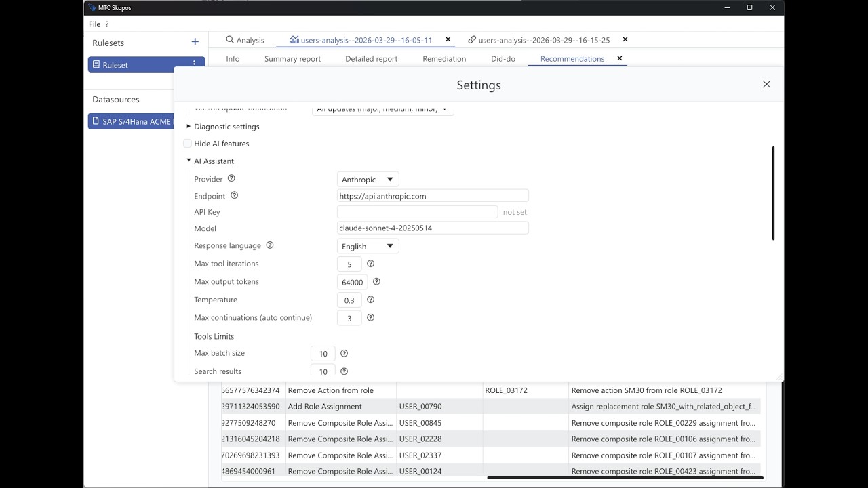Click the Model name field
868x488 pixels.
[433, 228]
